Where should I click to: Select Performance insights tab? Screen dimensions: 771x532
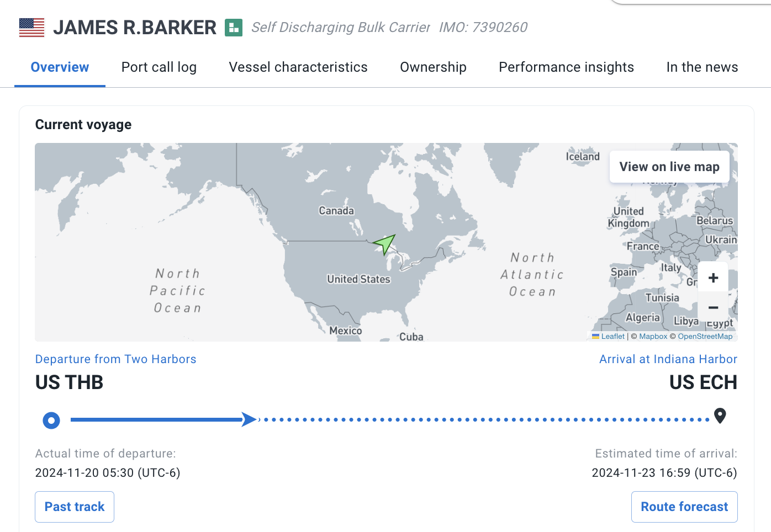click(x=566, y=67)
